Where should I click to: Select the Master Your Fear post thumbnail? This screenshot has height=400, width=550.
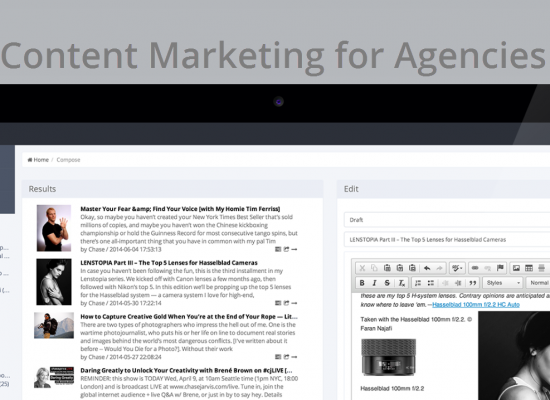pos(54,228)
